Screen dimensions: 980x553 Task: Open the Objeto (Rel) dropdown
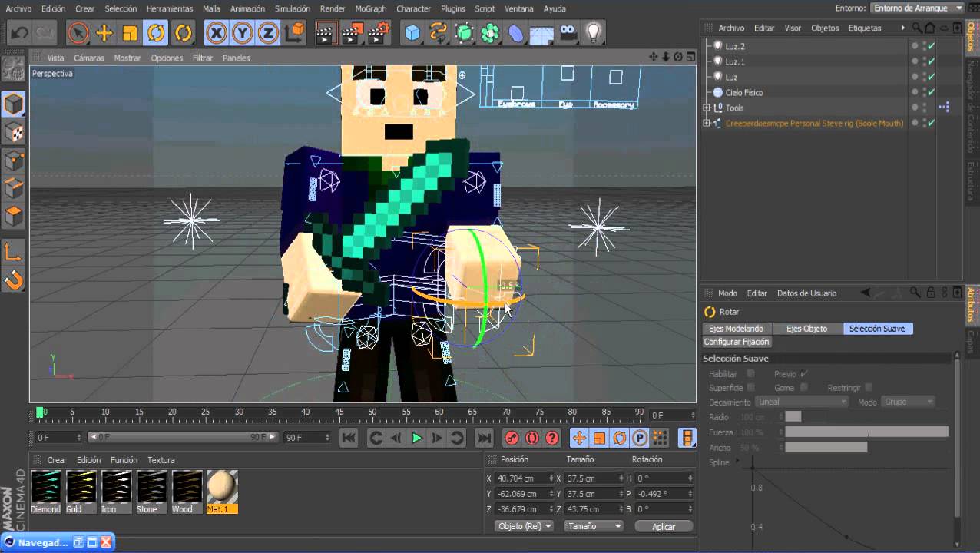[525, 526]
